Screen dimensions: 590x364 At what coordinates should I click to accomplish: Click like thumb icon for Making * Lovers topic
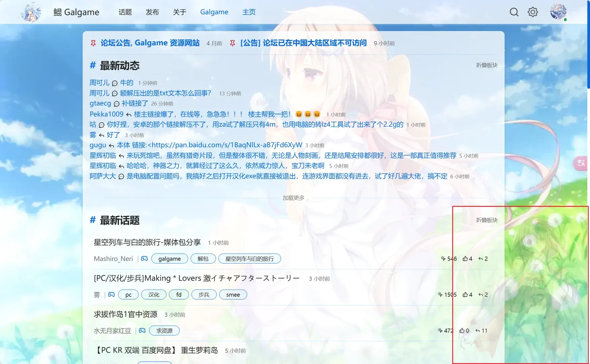(465, 295)
